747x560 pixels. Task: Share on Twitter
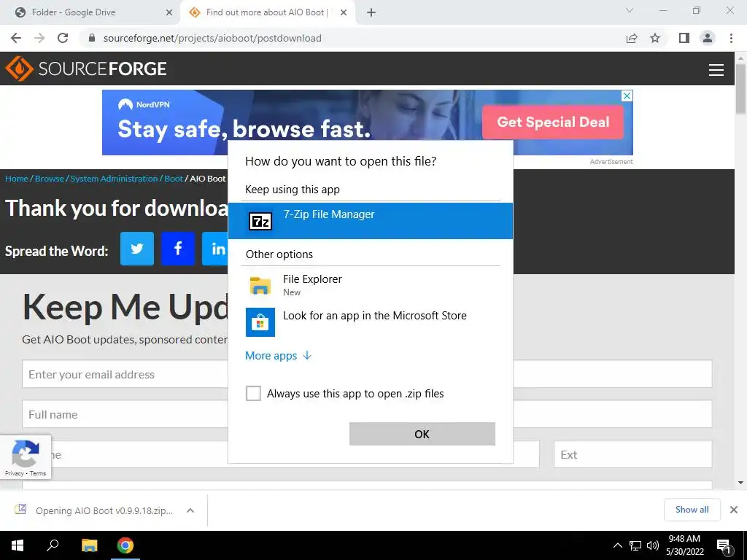tap(137, 249)
